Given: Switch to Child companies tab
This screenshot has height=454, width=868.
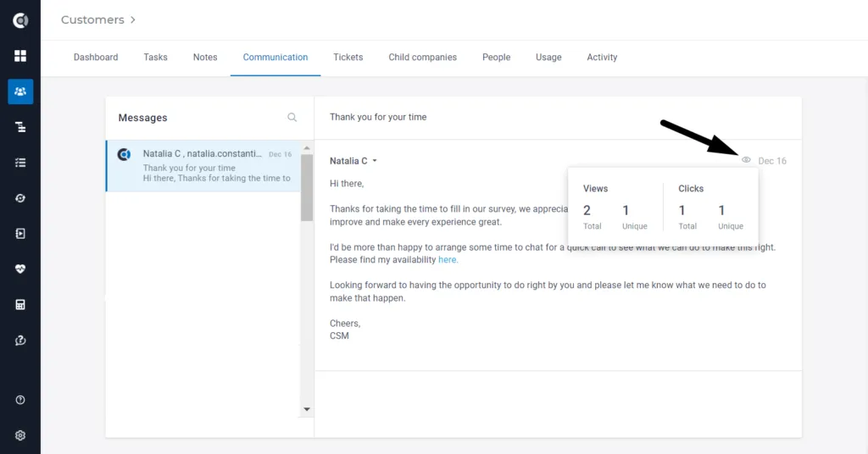Looking at the screenshot, I should tap(422, 57).
